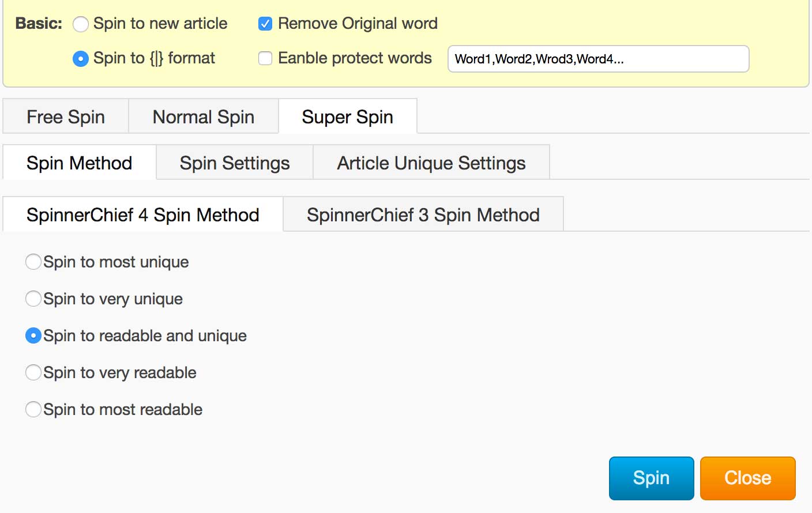The height and width of the screenshot is (513, 812).
Task: Open the Super Spin tab
Action: point(347,117)
